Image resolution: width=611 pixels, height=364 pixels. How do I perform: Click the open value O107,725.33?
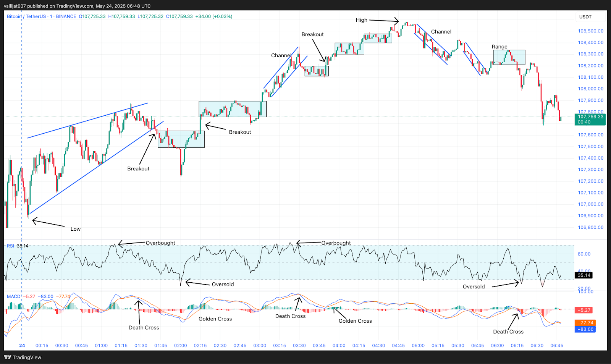[x=92, y=16]
